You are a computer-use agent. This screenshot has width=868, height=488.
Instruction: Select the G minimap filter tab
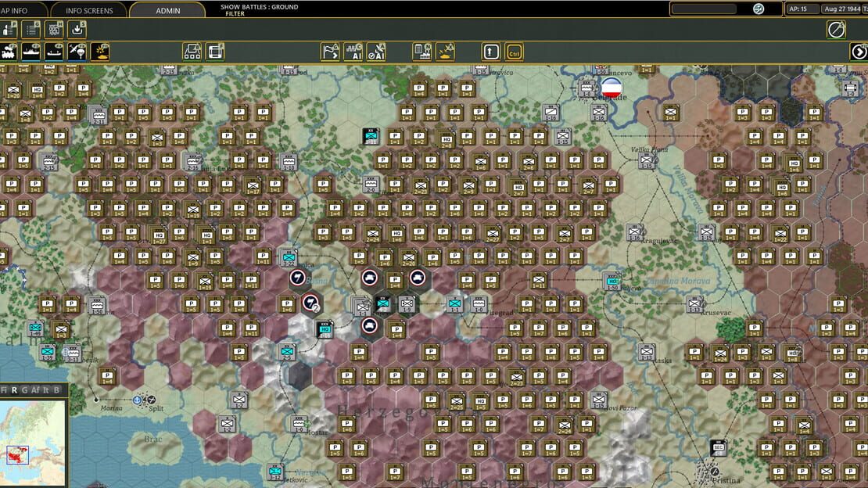pyautogui.click(x=24, y=390)
